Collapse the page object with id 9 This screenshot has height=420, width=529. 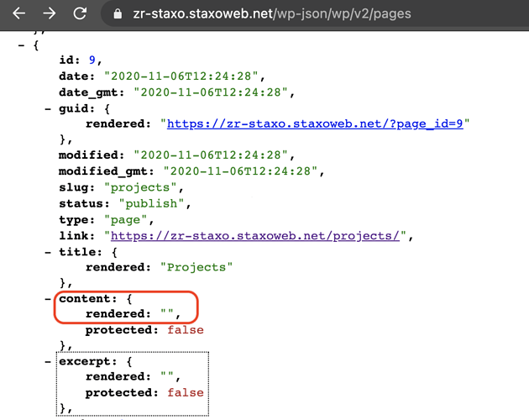(x=22, y=45)
